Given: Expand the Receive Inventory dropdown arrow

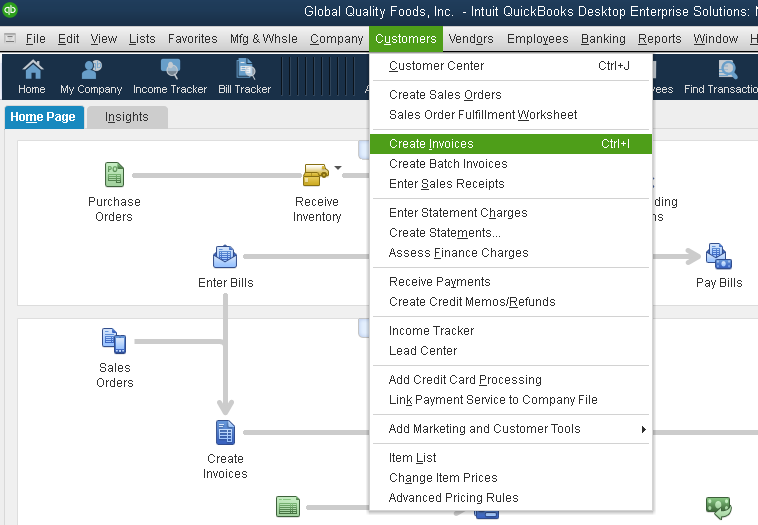Looking at the screenshot, I should 338,168.
